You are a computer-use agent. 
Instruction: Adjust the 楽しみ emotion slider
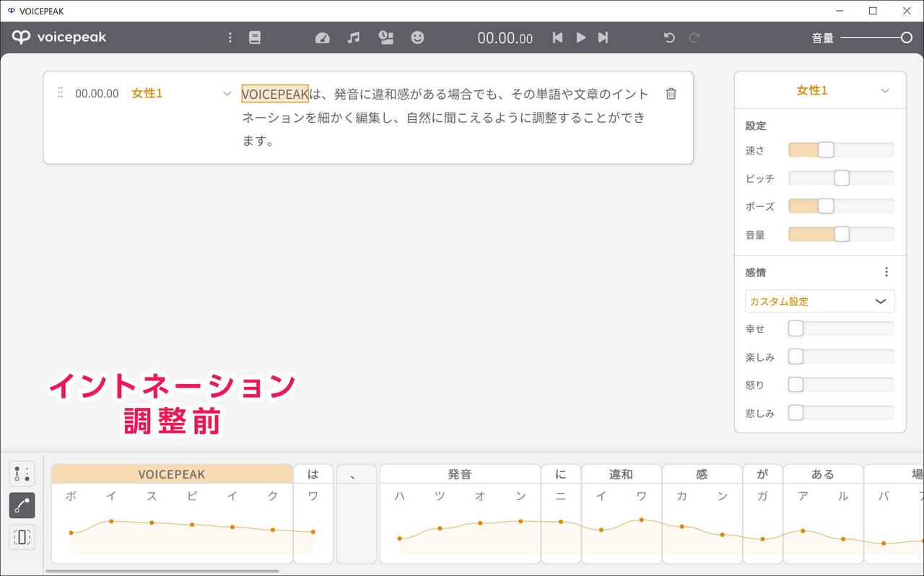click(x=841, y=357)
